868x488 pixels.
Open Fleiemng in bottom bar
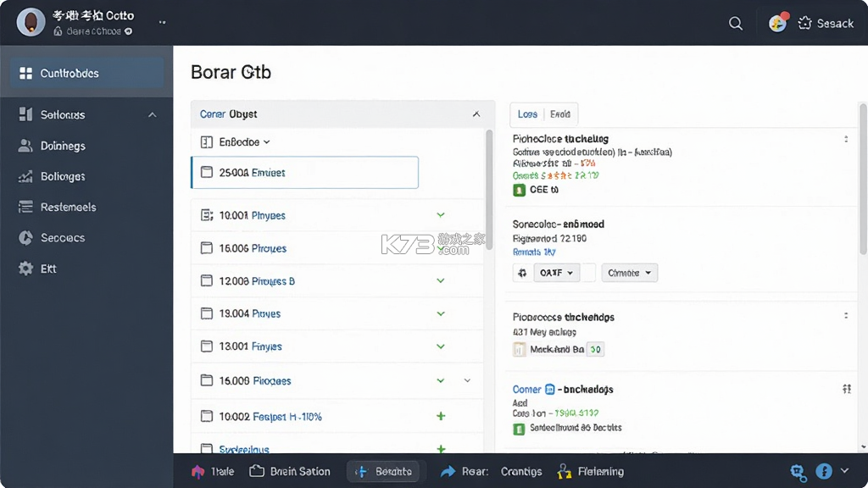591,471
